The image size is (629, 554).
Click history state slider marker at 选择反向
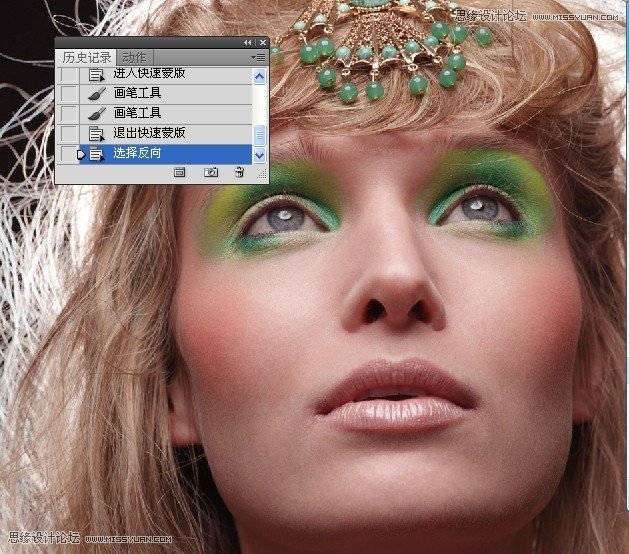82,153
